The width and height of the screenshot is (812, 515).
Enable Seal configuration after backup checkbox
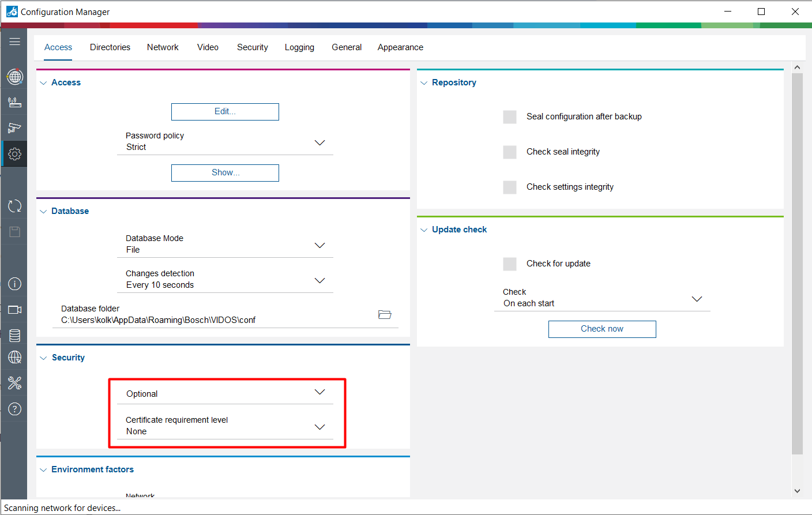pyautogui.click(x=510, y=117)
